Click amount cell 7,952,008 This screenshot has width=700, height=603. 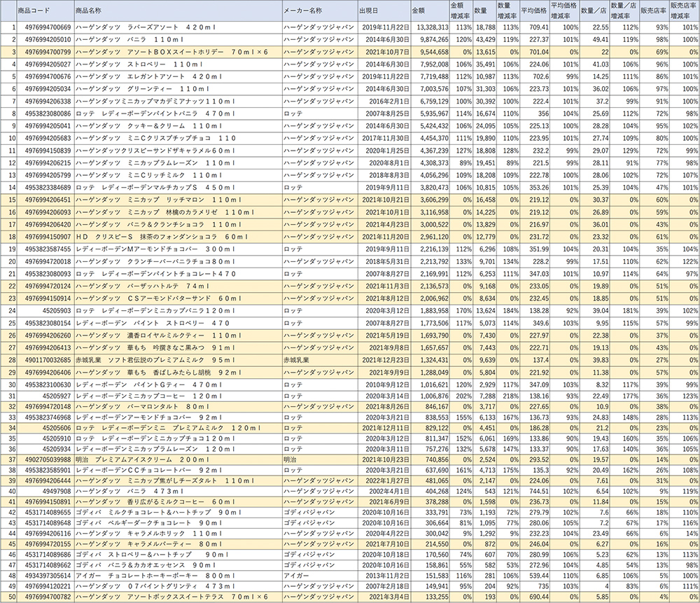coord(430,64)
